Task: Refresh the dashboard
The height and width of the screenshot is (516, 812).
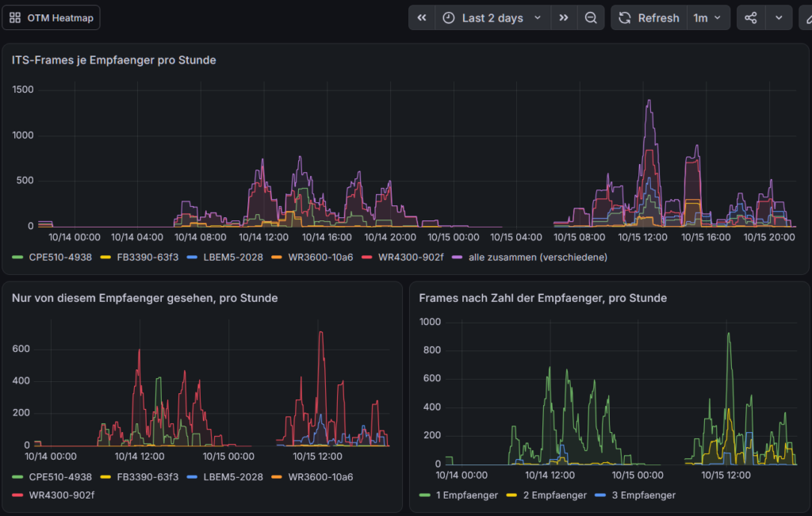Action: click(649, 17)
